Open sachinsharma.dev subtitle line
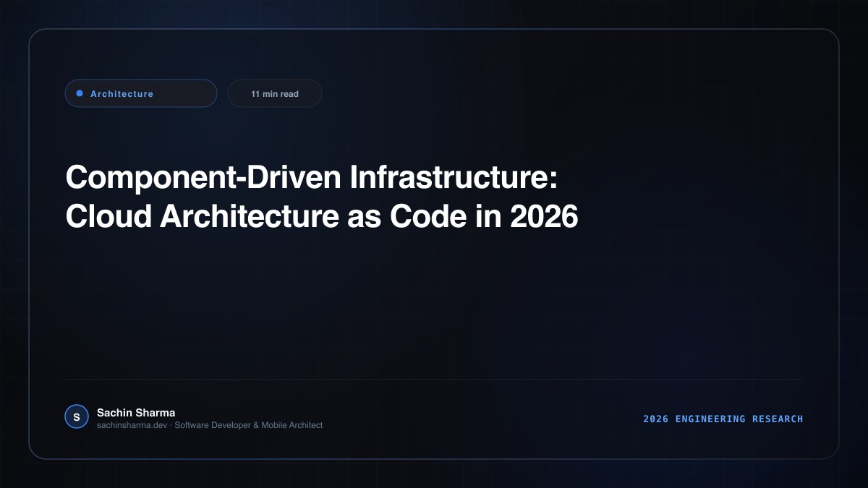The image size is (868, 488). 210,425
